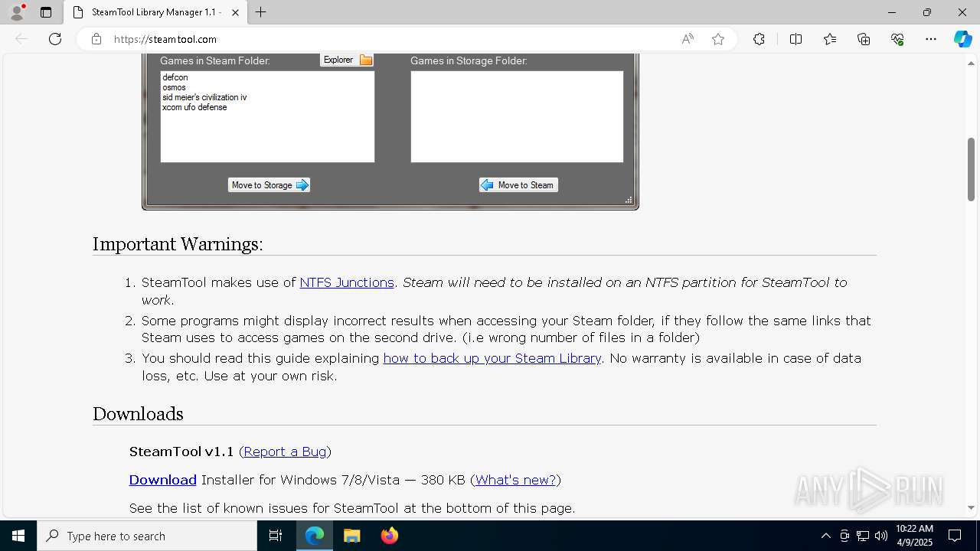The width and height of the screenshot is (980, 551).
Task: Click the Move to Storage button in screenshot
Action: click(269, 185)
